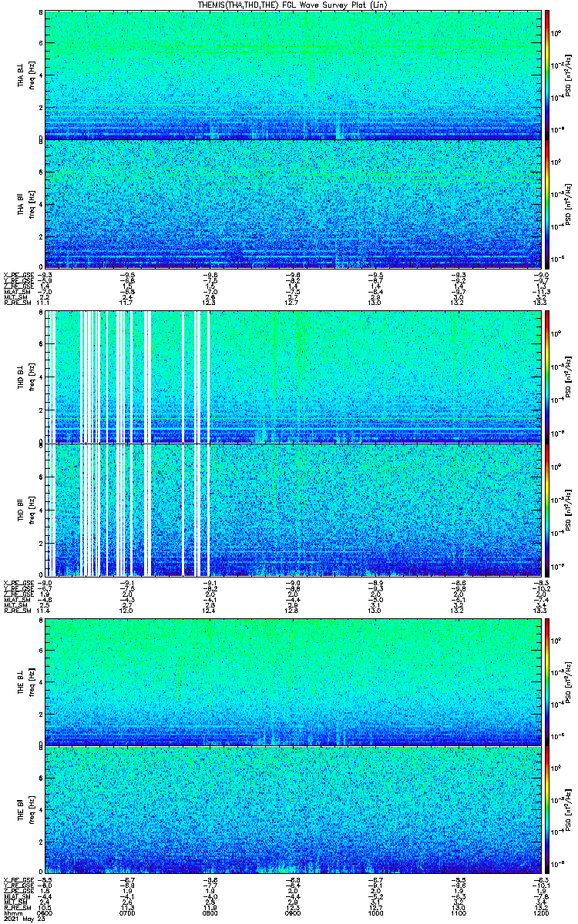Click the THA B-parallel PSD color bar
Viewport: 578px width, 924px height.
coord(547,203)
